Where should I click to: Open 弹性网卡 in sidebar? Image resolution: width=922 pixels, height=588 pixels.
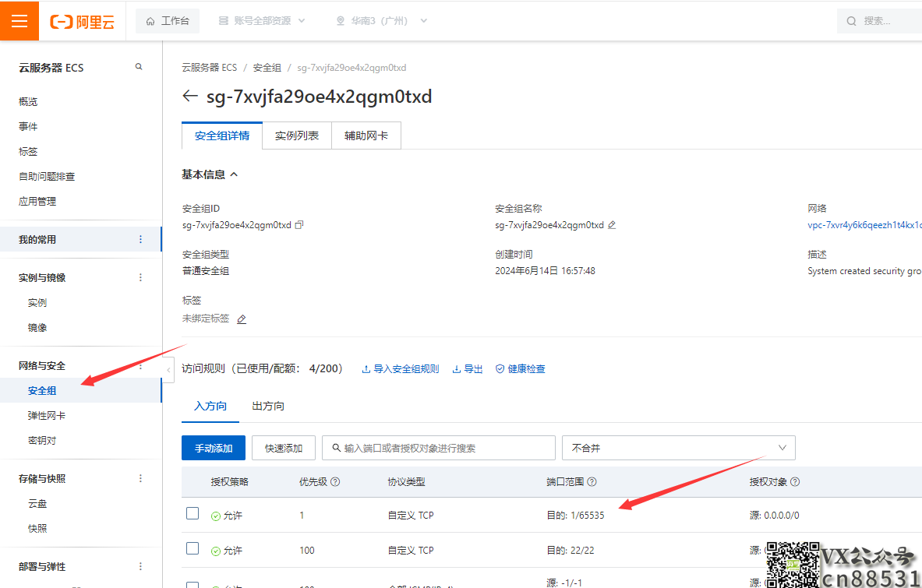47,415
